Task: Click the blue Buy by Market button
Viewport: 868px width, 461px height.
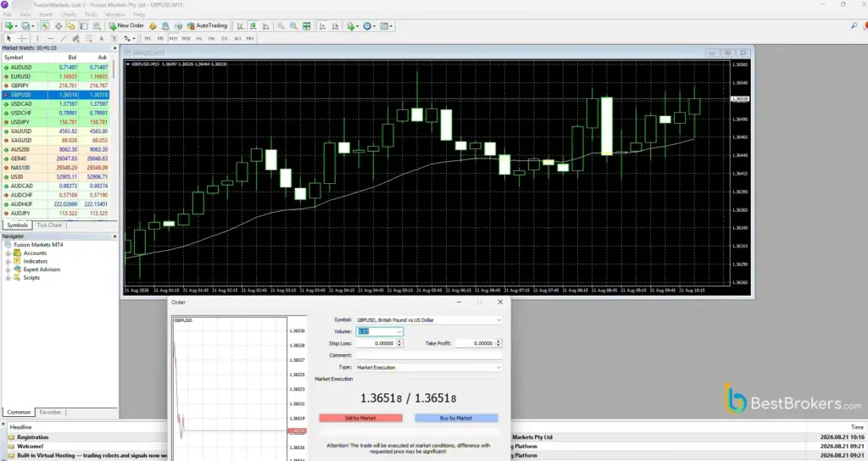Action: [456, 419]
